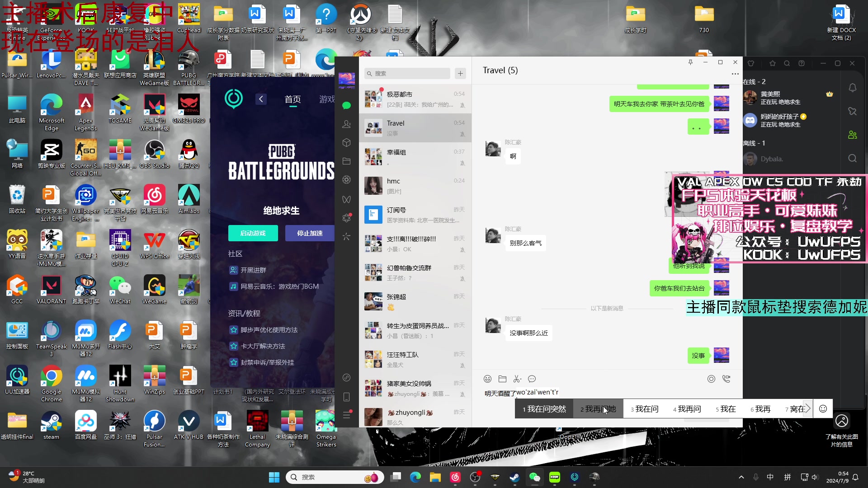Choose candidate 1 我在问突然
Image resolution: width=868 pixels, height=488 pixels.
click(544, 409)
